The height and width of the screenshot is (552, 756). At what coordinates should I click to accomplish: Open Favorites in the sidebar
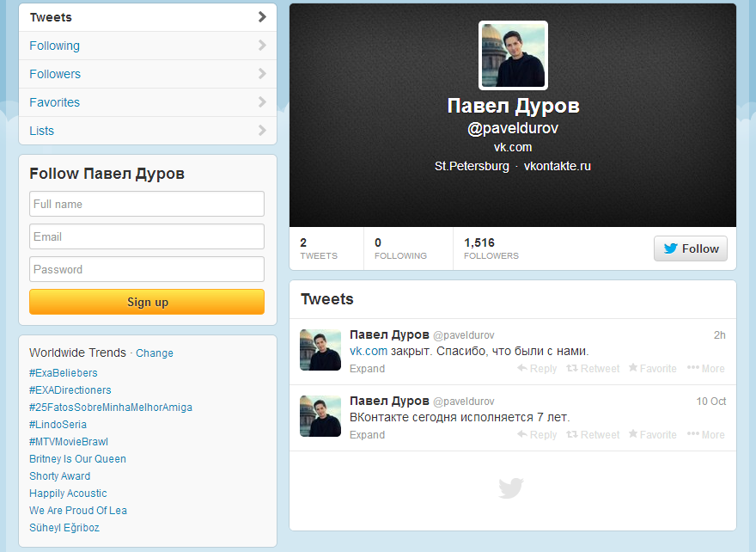[148, 102]
